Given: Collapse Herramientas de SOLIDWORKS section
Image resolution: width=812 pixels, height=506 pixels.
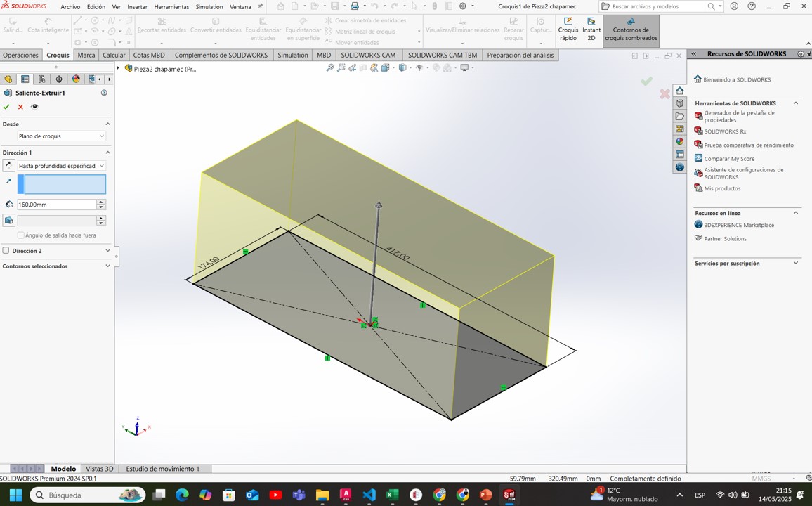Looking at the screenshot, I should click(x=796, y=103).
